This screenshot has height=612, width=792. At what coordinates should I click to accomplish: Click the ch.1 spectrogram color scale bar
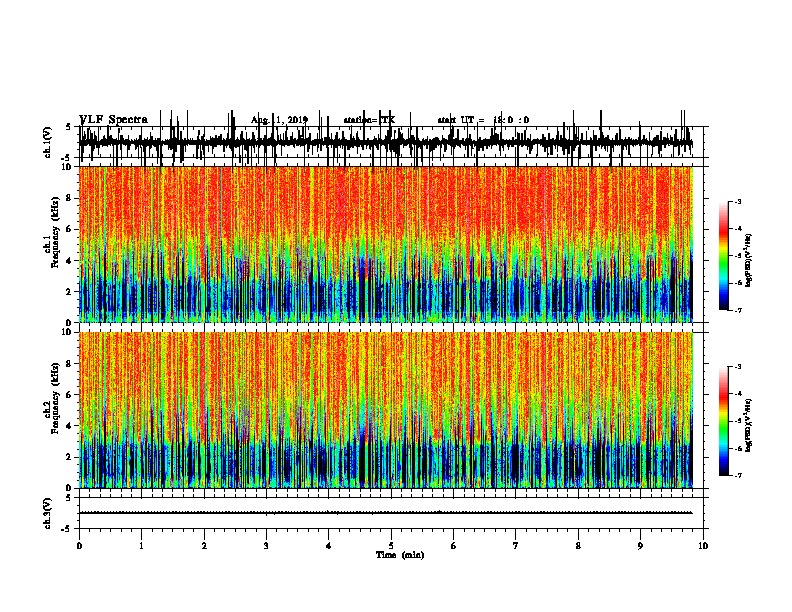pos(723,255)
